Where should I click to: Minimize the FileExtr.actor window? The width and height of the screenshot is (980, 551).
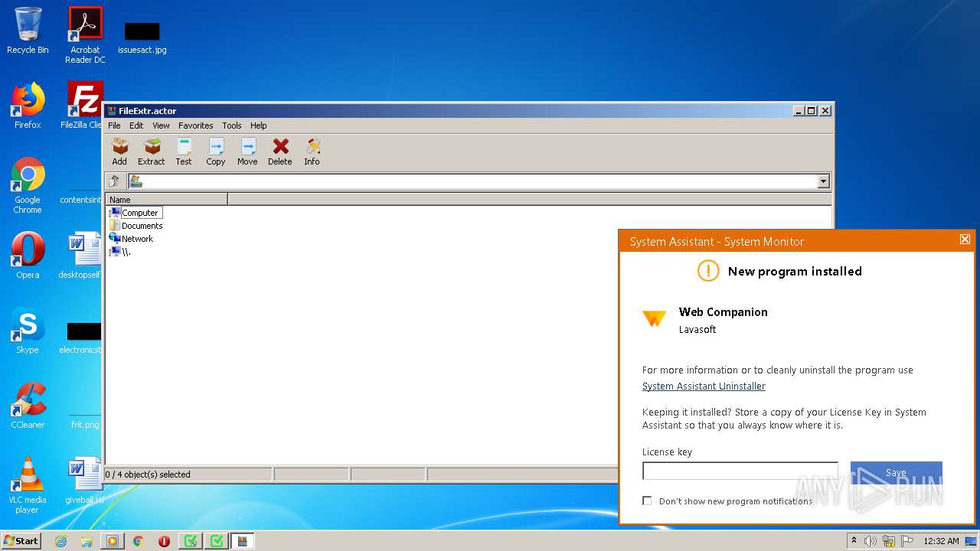coord(799,110)
